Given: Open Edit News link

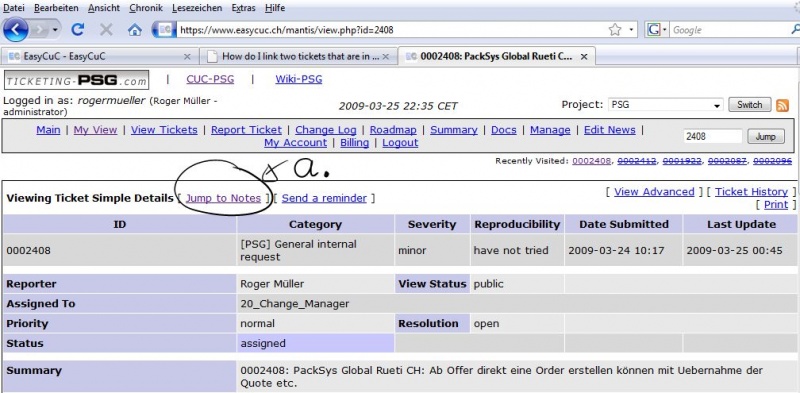Looking at the screenshot, I should [x=610, y=130].
